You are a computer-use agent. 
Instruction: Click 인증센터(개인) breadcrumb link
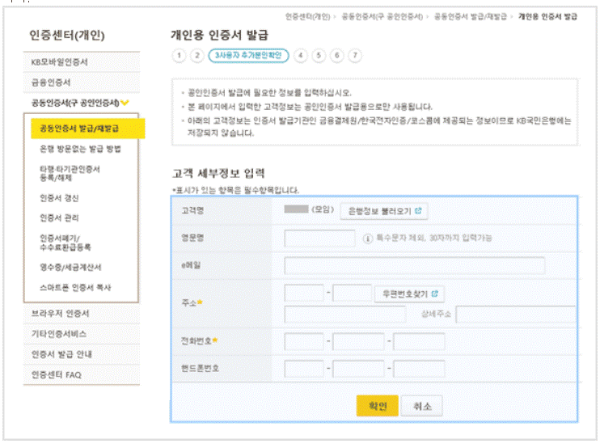(x=308, y=16)
